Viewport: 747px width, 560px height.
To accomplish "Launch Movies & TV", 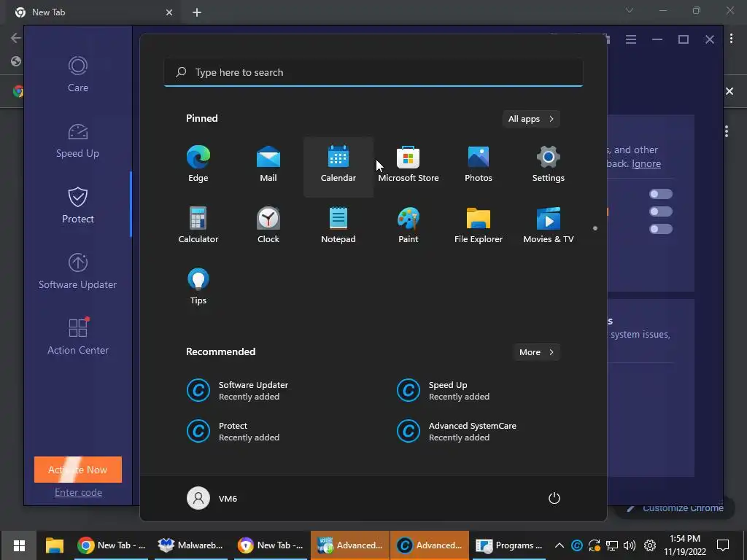I will pyautogui.click(x=549, y=226).
